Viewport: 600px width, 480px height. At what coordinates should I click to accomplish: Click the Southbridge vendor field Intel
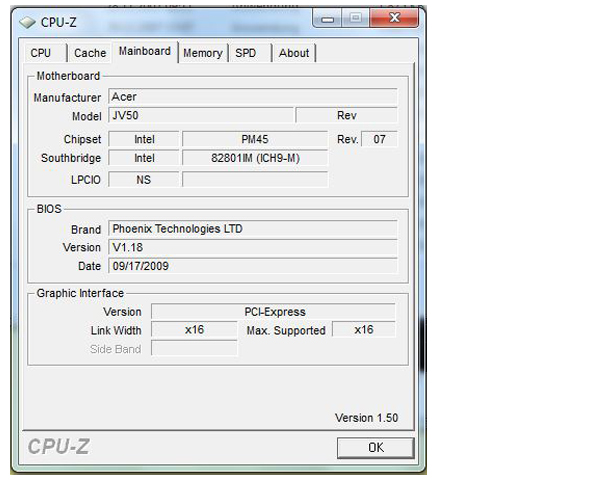point(144,158)
